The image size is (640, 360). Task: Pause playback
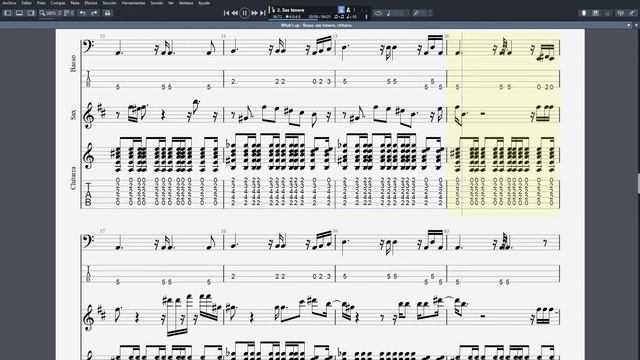tap(244, 13)
